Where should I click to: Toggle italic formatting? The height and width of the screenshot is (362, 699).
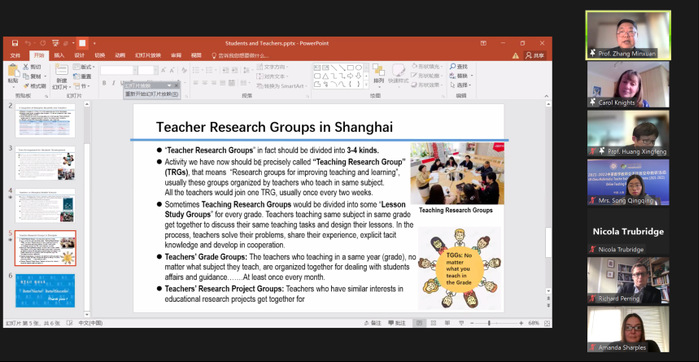coord(113,83)
